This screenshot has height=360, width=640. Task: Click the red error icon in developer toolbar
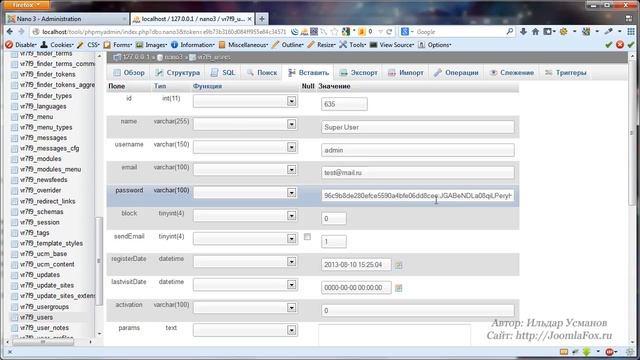[620, 44]
